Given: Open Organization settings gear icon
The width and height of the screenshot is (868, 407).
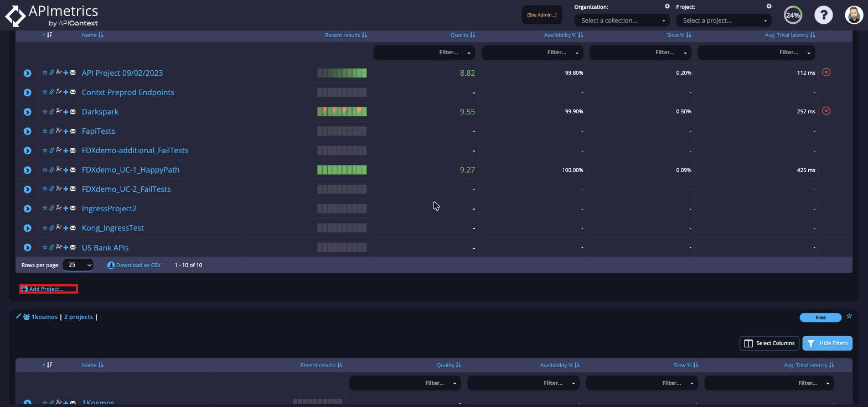Looking at the screenshot, I should 667,7.
